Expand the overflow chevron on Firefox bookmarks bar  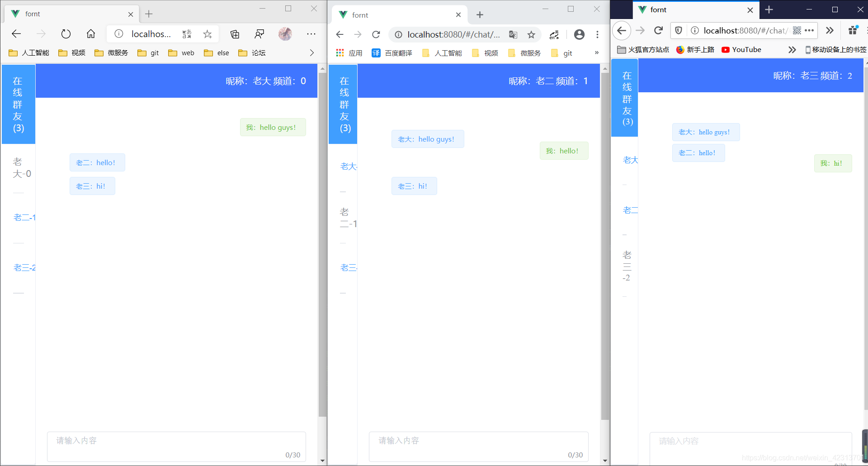click(x=792, y=50)
